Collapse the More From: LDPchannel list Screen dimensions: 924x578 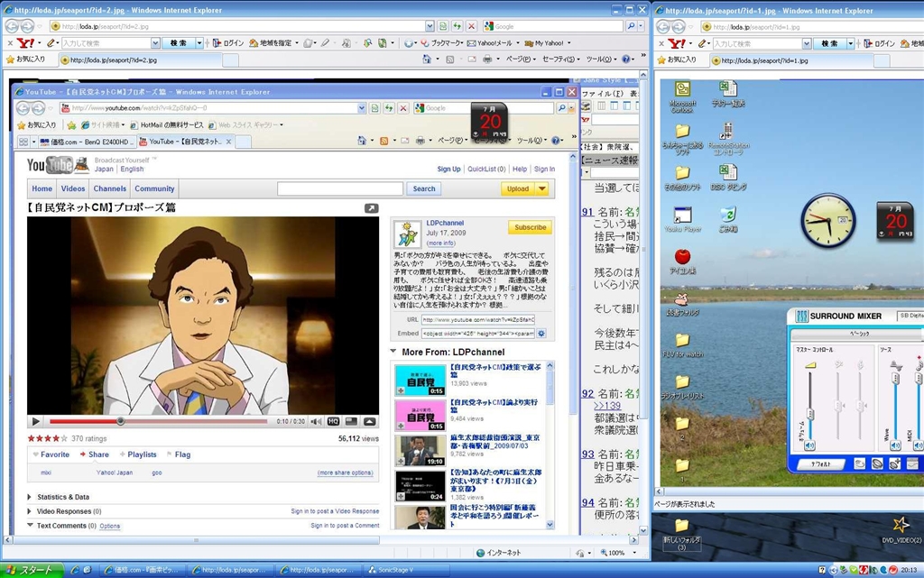393,352
